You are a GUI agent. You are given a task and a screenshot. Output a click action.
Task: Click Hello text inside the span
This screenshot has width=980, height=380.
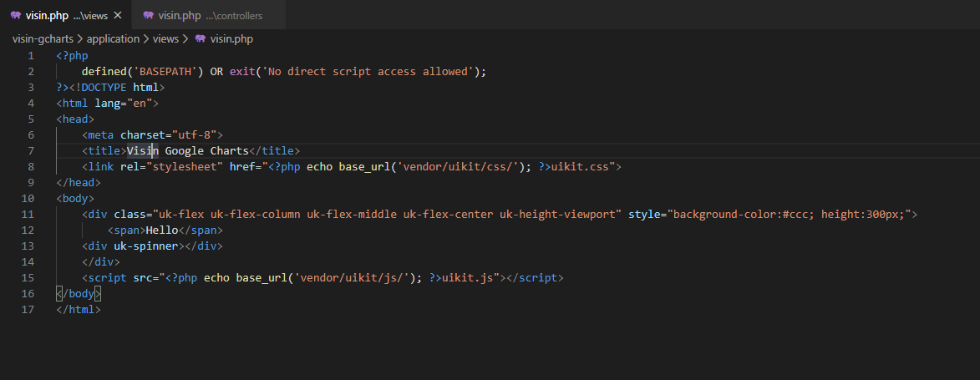162,231
